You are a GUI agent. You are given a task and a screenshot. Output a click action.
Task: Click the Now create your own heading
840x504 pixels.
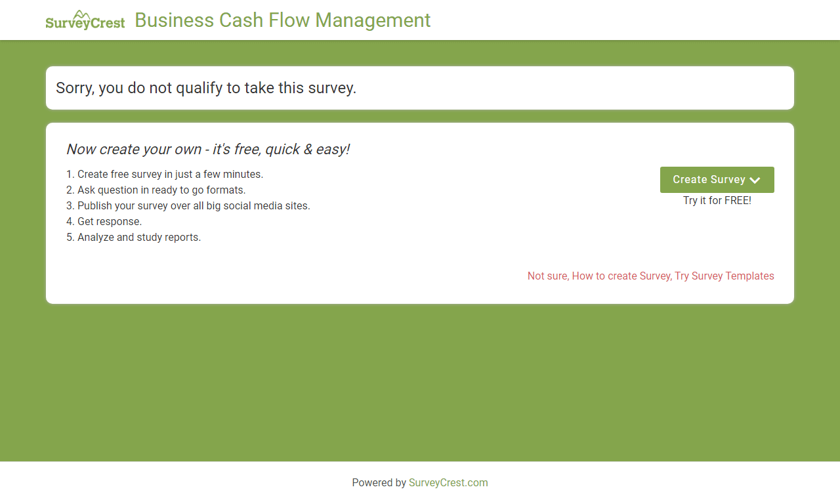(x=208, y=150)
